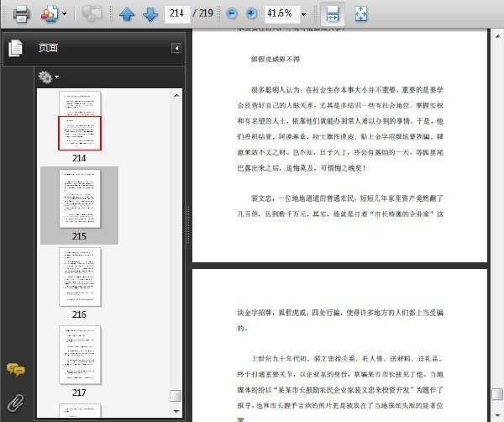Click the page number field showing 214
Image resolution: width=504 pixels, height=422 pixels.
tap(177, 13)
